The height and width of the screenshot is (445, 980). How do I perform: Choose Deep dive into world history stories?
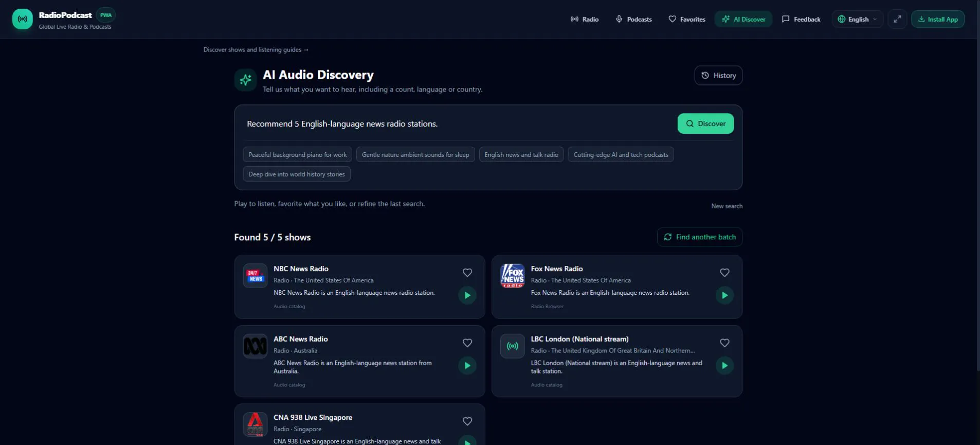pyautogui.click(x=297, y=174)
